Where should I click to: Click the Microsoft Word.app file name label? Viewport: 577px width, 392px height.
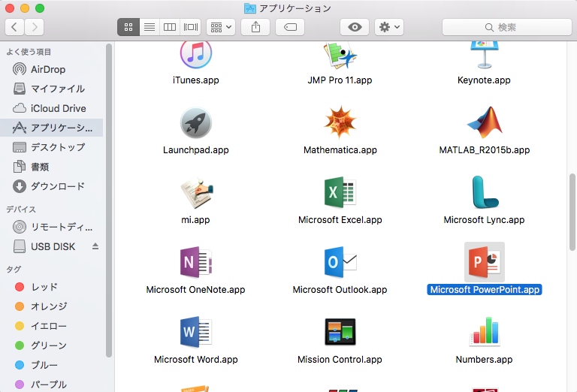196,360
